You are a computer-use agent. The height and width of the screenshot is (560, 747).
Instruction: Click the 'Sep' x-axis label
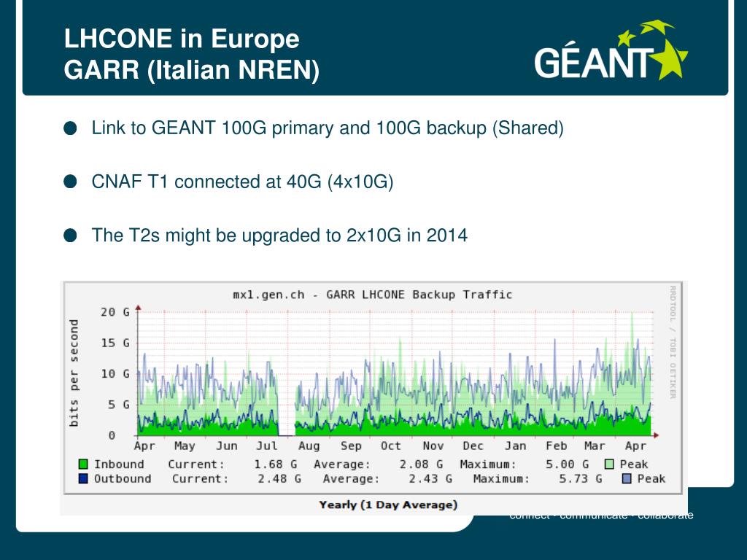pyautogui.click(x=351, y=446)
